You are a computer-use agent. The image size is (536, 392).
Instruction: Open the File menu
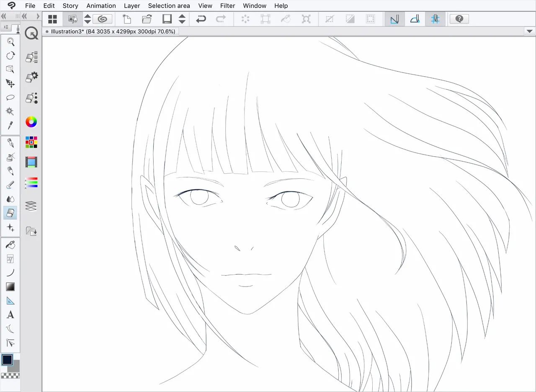[30, 5]
